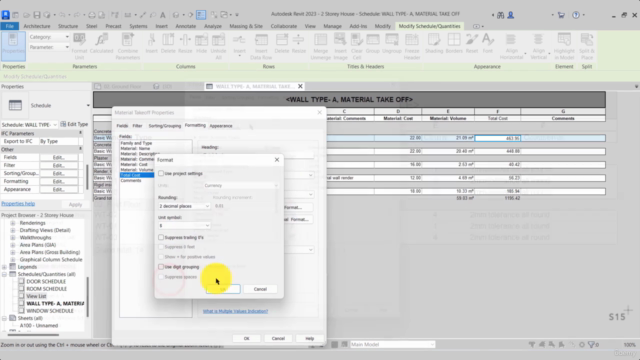Open the Rounding dropdown showing 2 decimal places
This screenshot has width=640, height=360.
pyautogui.click(x=184, y=206)
